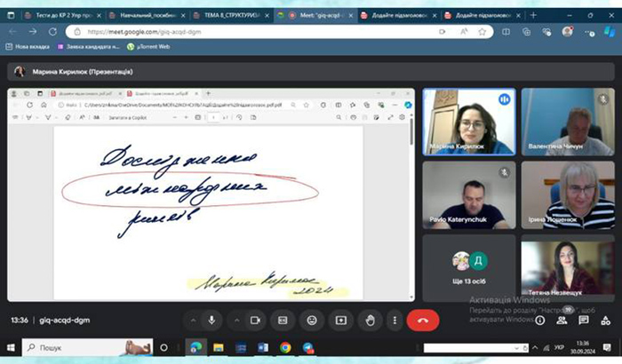Image resolution: width=622 pixels, height=364 pixels.
Task: Click the meet.google.com address bar
Action: click(279, 32)
